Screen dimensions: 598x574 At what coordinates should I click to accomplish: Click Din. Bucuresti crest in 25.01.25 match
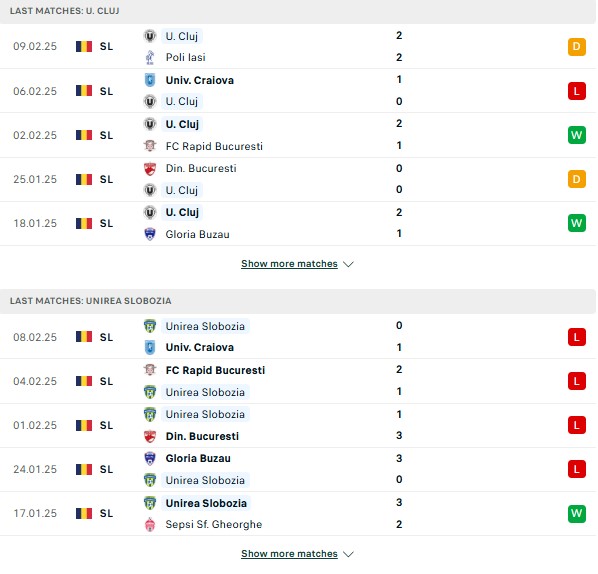tap(150, 169)
